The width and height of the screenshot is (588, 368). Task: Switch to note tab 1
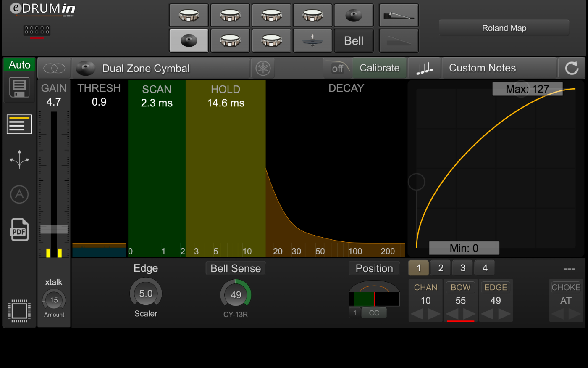[x=419, y=268]
